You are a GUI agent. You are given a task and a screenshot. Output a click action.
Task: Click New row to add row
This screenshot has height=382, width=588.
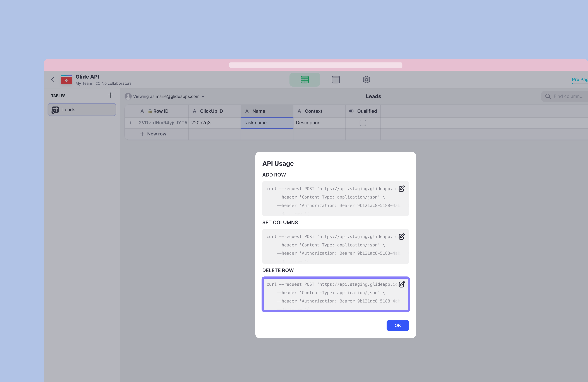153,134
